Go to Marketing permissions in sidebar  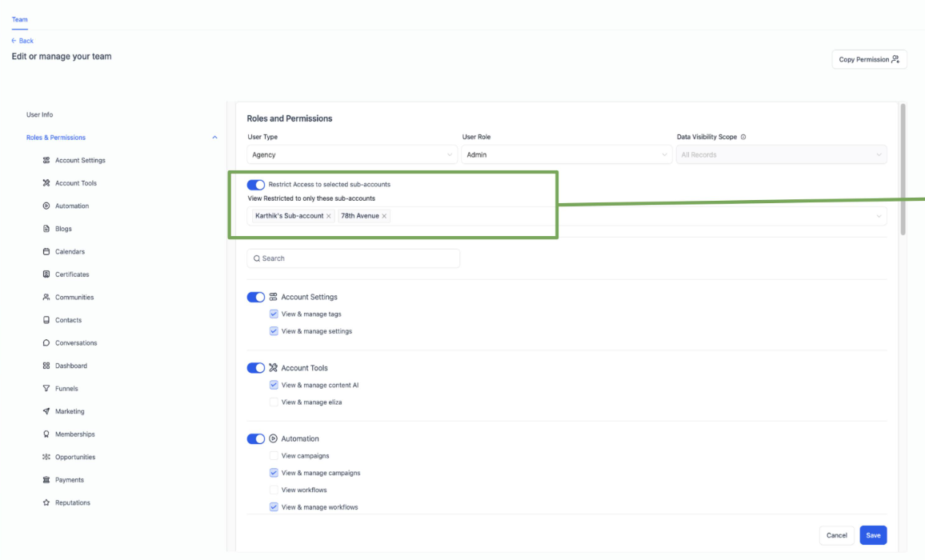pos(70,411)
